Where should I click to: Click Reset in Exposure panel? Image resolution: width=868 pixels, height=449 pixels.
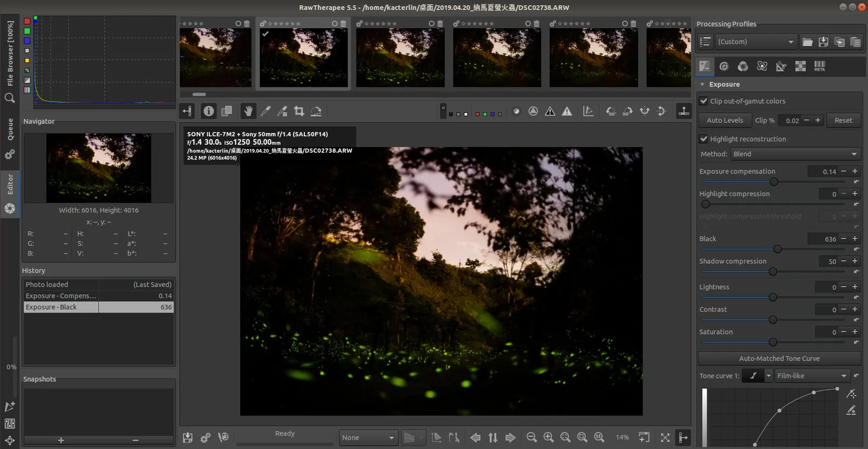tap(843, 120)
